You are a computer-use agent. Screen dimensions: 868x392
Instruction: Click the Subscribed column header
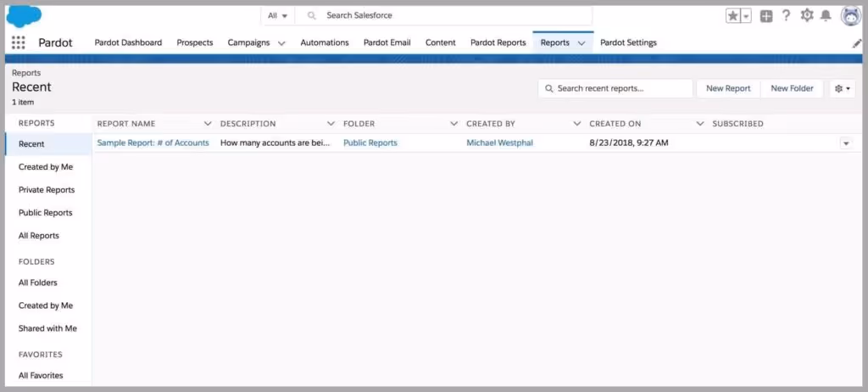point(737,124)
